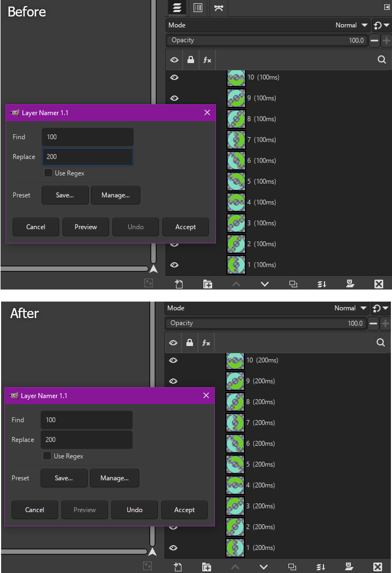Hide the layer 9 (200ms)
Screen dimensions: 392x573
[x=173, y=381]
